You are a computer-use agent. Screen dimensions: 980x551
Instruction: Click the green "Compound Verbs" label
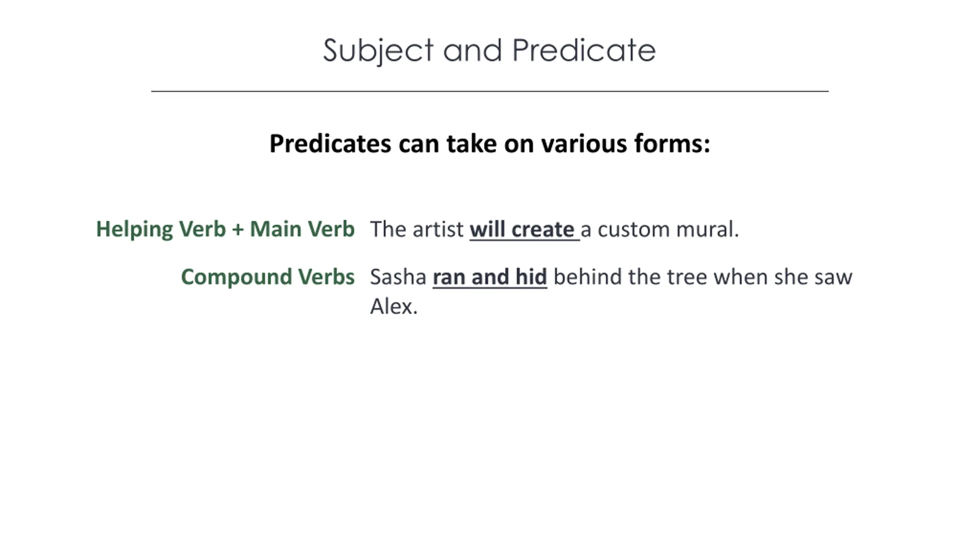(x=268, y=277)
